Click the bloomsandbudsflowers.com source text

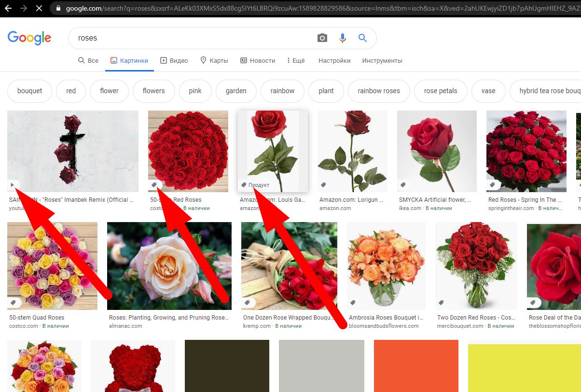384,326
